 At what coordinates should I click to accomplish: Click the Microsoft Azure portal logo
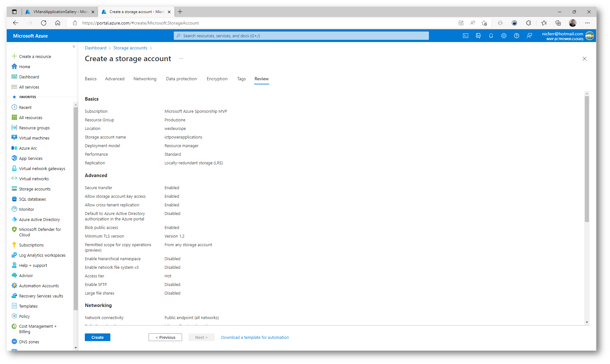coord(30,36)
